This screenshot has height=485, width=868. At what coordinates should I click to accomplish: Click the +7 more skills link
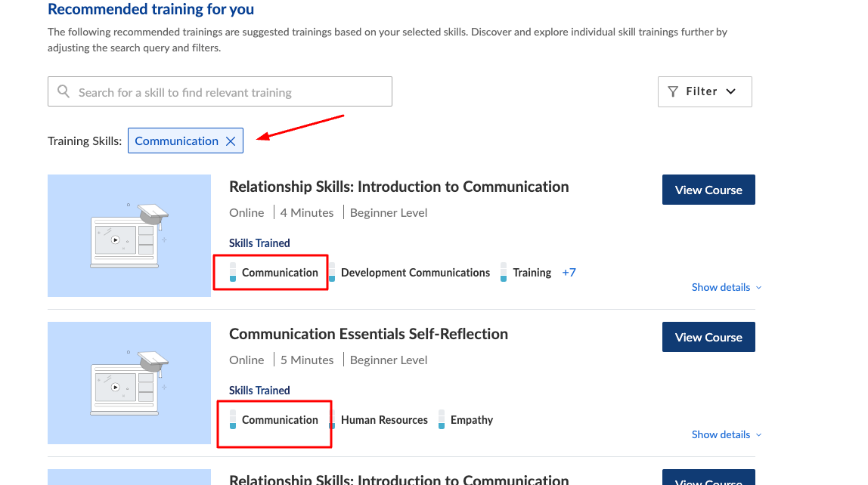[569, 273]
